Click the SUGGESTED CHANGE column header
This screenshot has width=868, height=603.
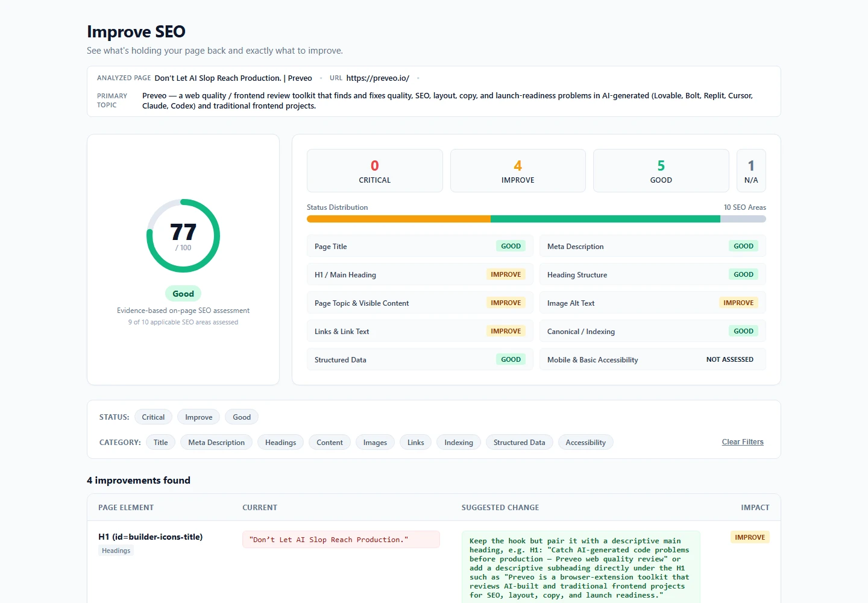click(500, 508)
